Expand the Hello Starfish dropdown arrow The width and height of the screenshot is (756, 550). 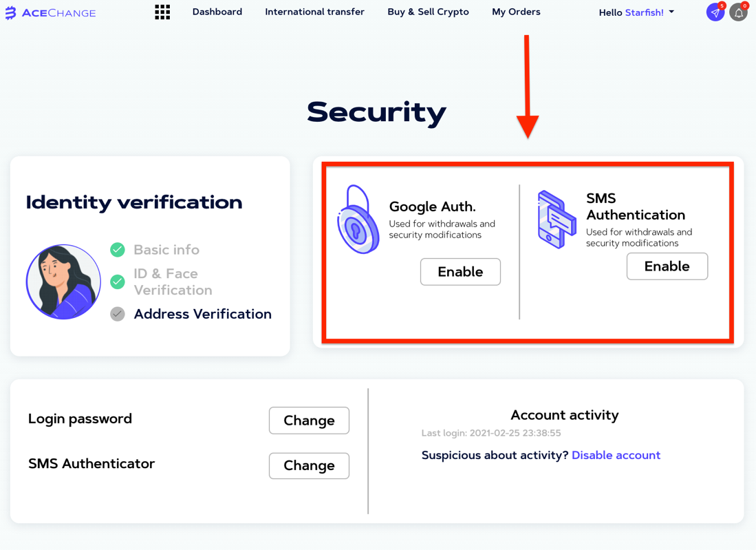pos(671,12)
